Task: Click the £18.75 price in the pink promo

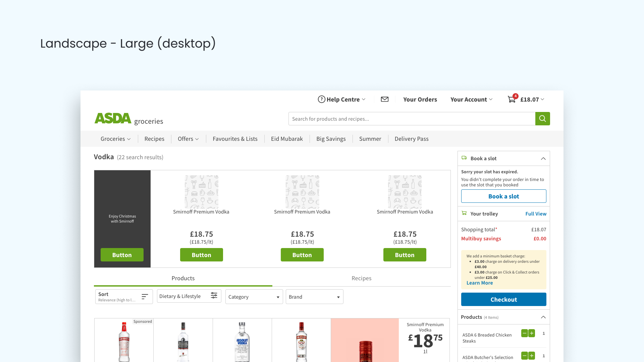Action: point(425,341)
